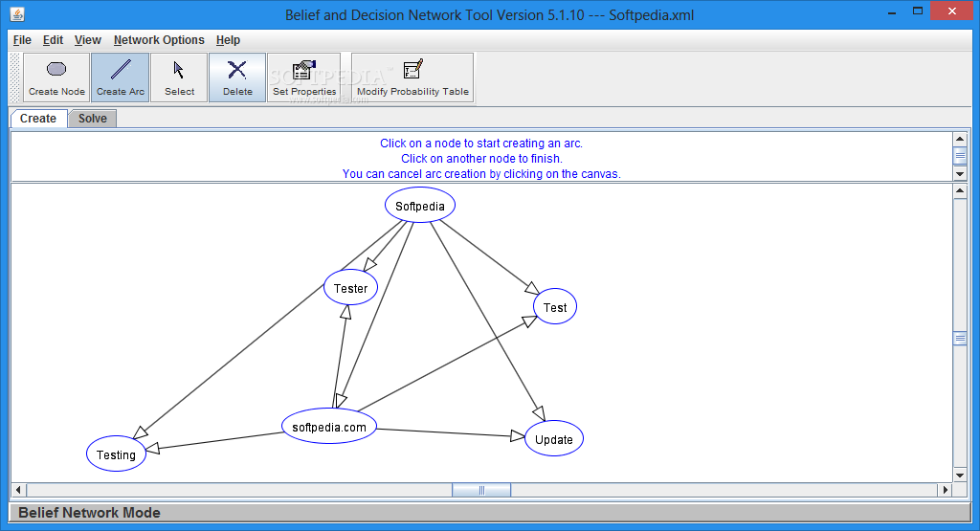This screenshot has width=980, height=531.
Task: Open Modify Probability Table tool
Action: (412, 77)
